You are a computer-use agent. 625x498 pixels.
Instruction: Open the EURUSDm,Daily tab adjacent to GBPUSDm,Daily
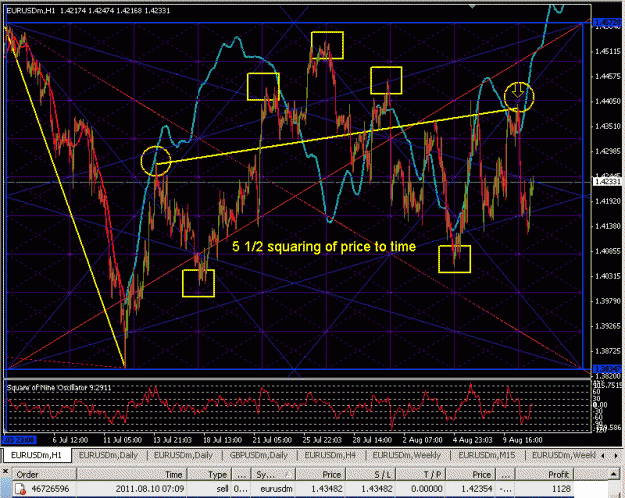pyautogui.click(x=183, y=455)
